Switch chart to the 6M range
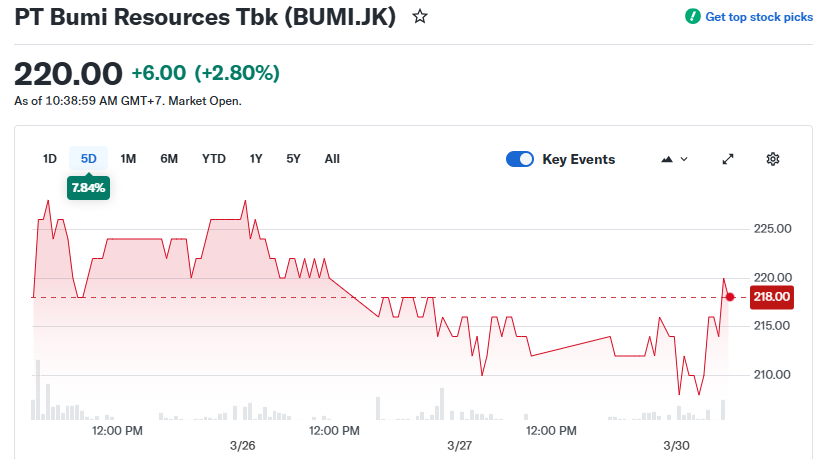820x459 pixels. click(169, 159)
